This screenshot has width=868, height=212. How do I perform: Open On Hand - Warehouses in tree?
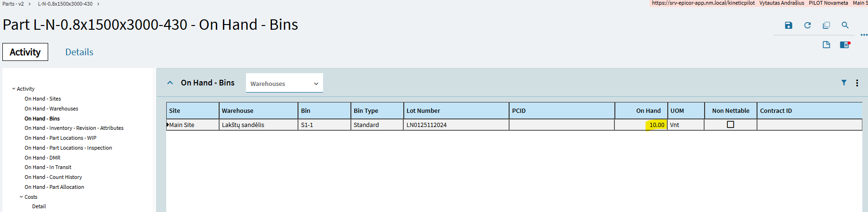coord(51,109)
